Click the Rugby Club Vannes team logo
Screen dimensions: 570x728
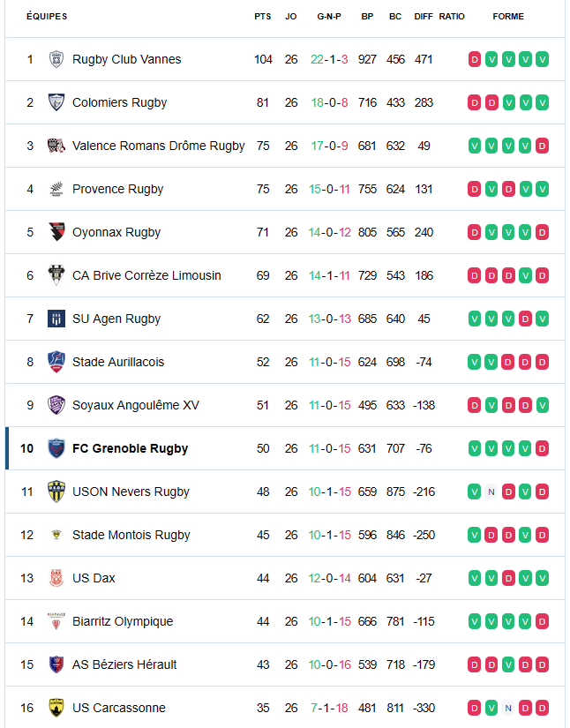56,59
